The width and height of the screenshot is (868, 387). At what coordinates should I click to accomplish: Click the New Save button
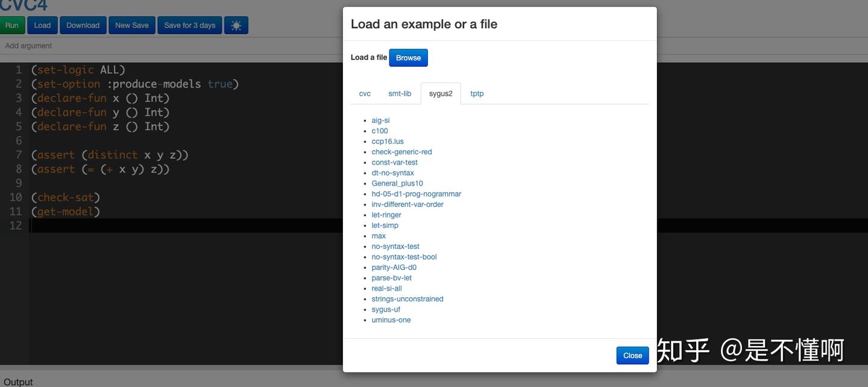coord(132,25)
